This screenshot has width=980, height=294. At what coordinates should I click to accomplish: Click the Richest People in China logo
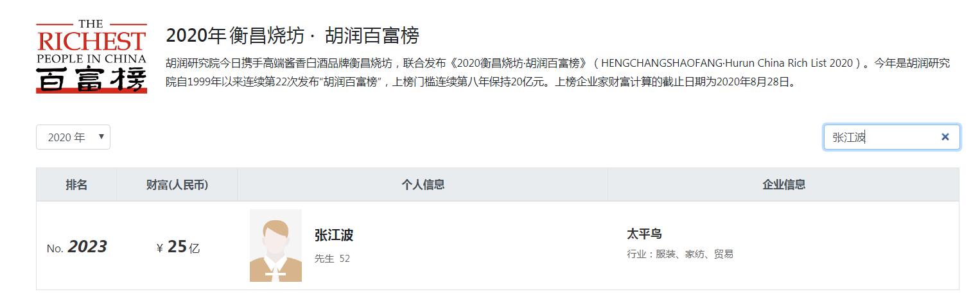click(91, 56)
